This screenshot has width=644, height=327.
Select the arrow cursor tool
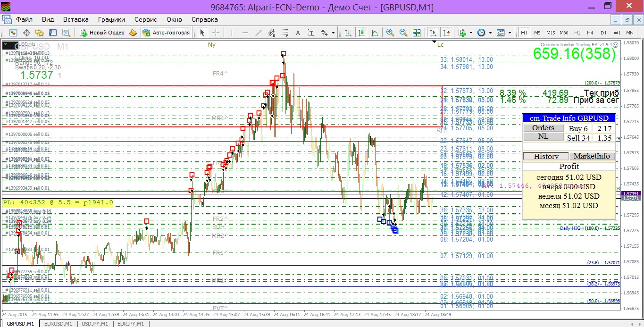[x=202, y=33]
